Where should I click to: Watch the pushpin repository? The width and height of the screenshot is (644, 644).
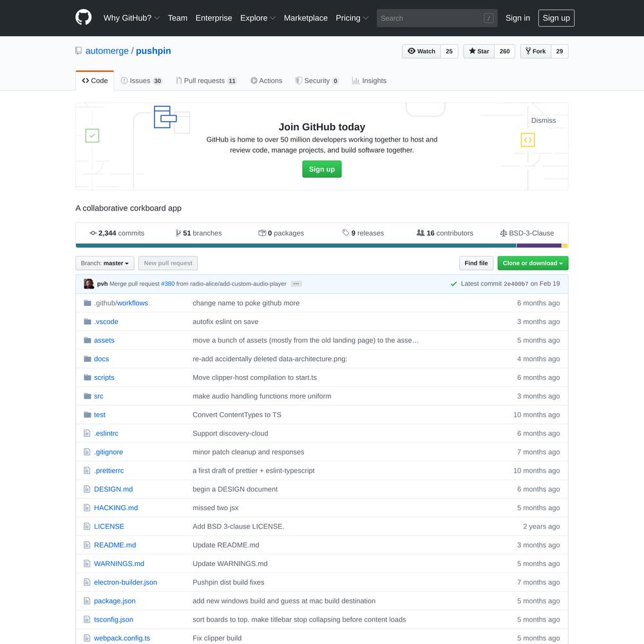[421, 52]
